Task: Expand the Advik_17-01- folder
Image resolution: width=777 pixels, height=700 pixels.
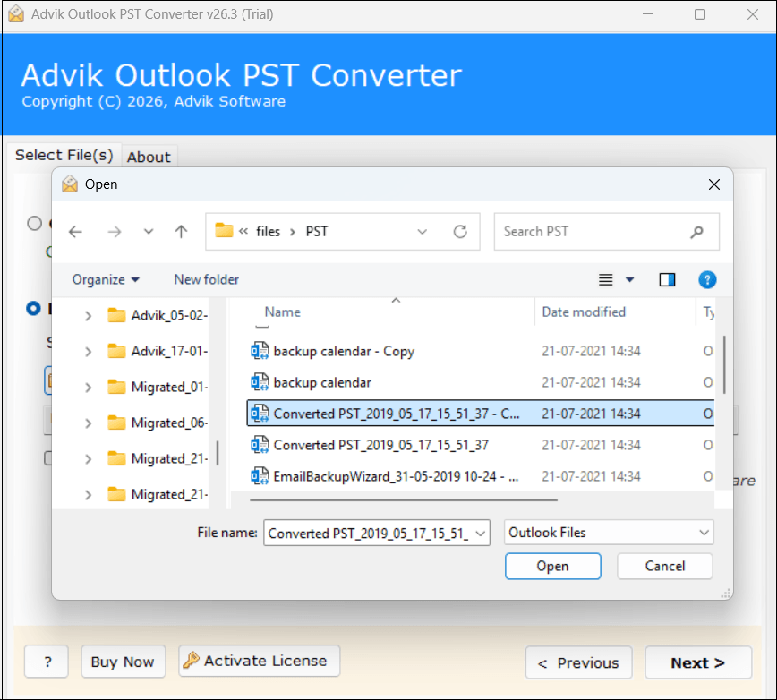Action: [x=89, y=352]
